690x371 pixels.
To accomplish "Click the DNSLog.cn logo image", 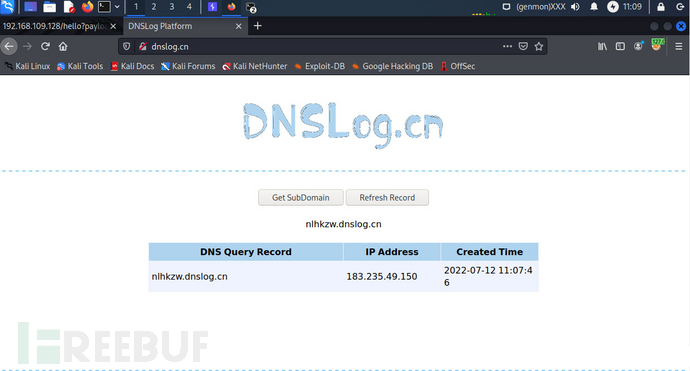I will [x=343, y=125].
